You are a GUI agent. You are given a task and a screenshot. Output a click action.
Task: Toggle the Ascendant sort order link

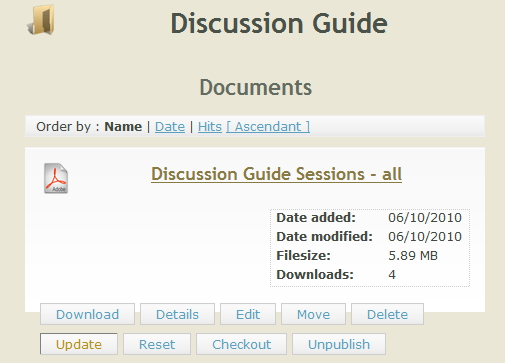268,127
